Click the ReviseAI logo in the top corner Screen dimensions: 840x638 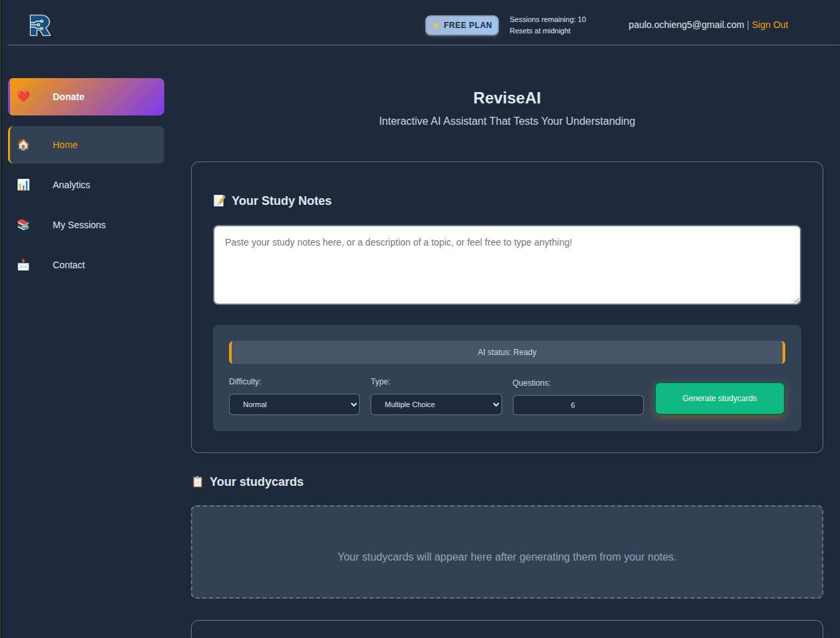[x=39, y=25]
